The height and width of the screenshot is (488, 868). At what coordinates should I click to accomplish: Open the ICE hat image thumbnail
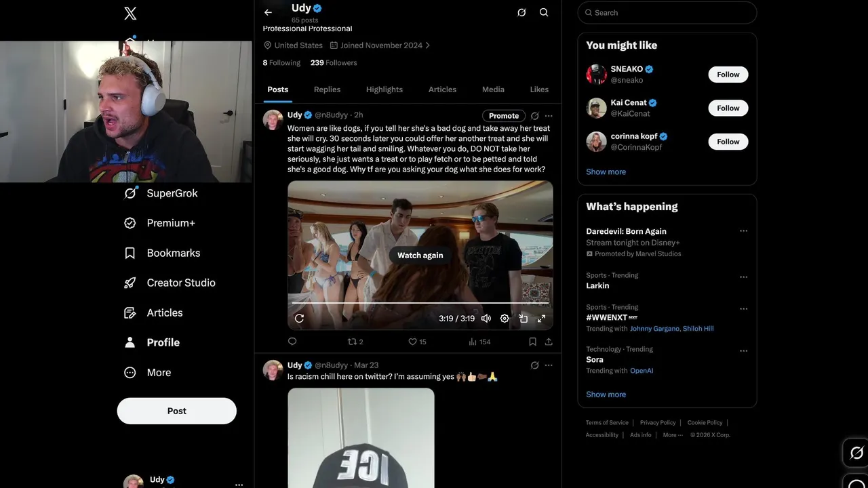pyautogui.click(x=361, y=438)
